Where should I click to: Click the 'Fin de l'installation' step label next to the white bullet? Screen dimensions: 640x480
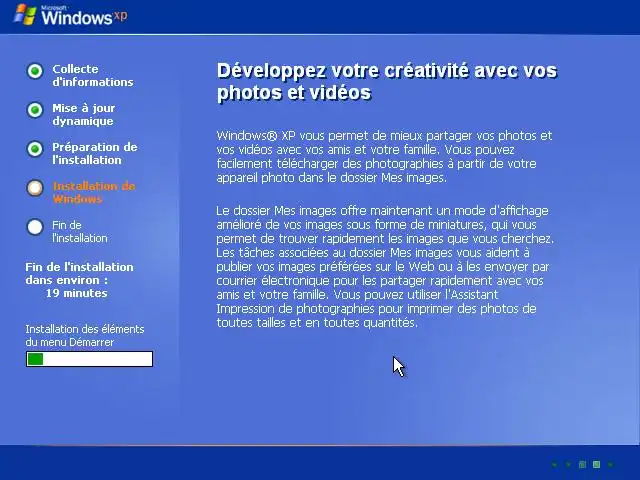pyautogui.click(x=80, y=231)
